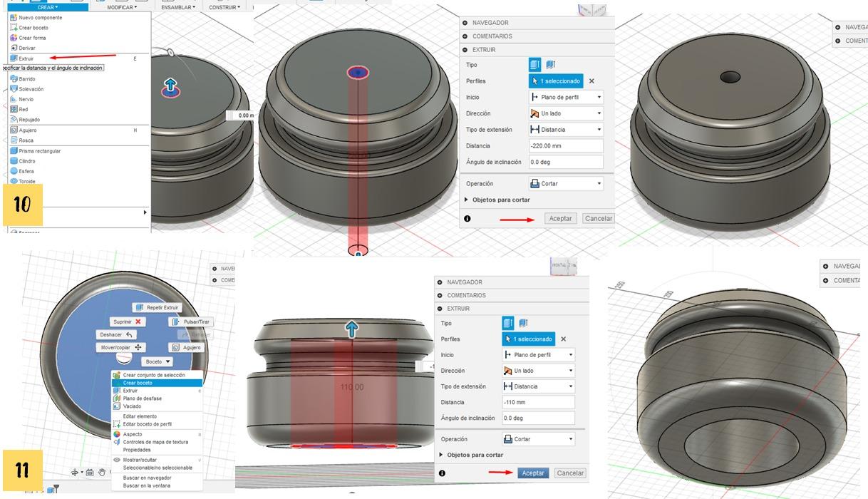Open Tipo de extensión dropdown in lower panel

538,386
